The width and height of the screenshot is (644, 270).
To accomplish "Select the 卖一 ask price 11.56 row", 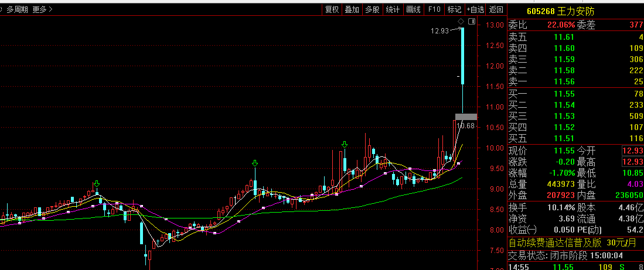I will pos(575,81).
